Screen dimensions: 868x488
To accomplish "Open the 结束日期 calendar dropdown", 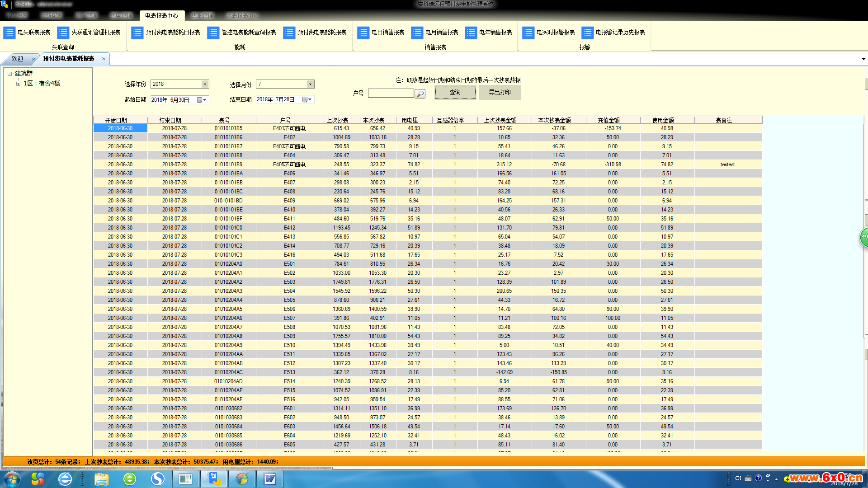I will (x=307, y=99).
